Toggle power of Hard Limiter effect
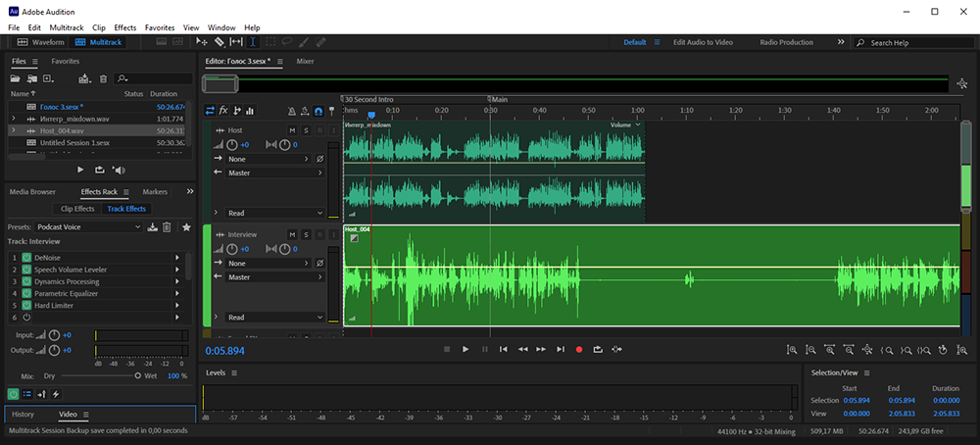This screenshot has height=445, width=980. point(26,305)
